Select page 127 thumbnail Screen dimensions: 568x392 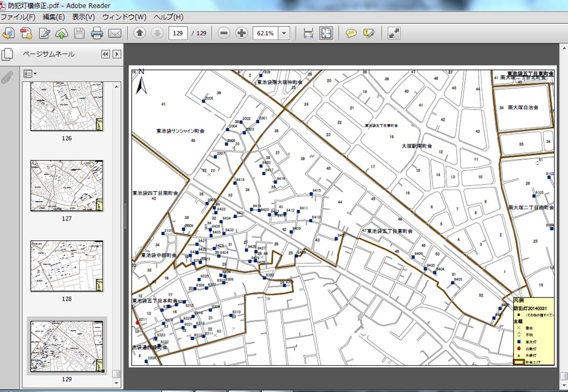[67, 185]
